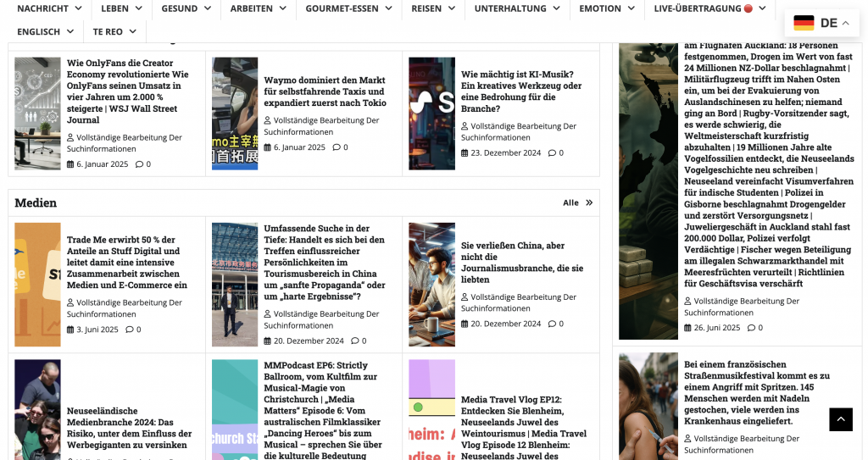This screenshot has width=868, height=460.
Task: Click the Alle link in Medien section
Action: click(x=570, y=203)
